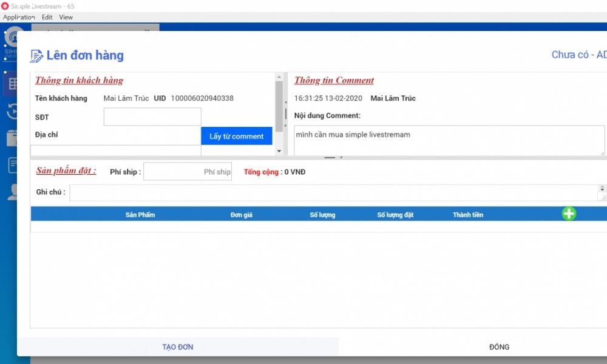Screen dimensions: 607x364
Task: Click the Đơn giá column header
Action: (x=241, y=215)
